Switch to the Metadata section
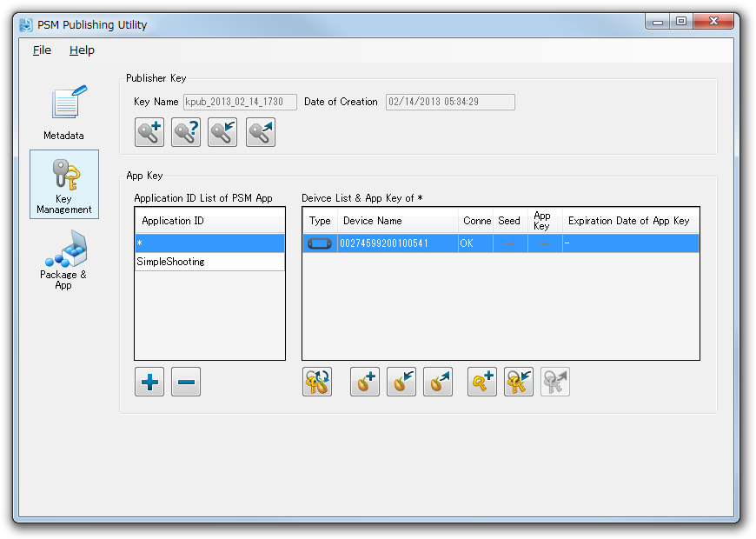 point(64,113)
